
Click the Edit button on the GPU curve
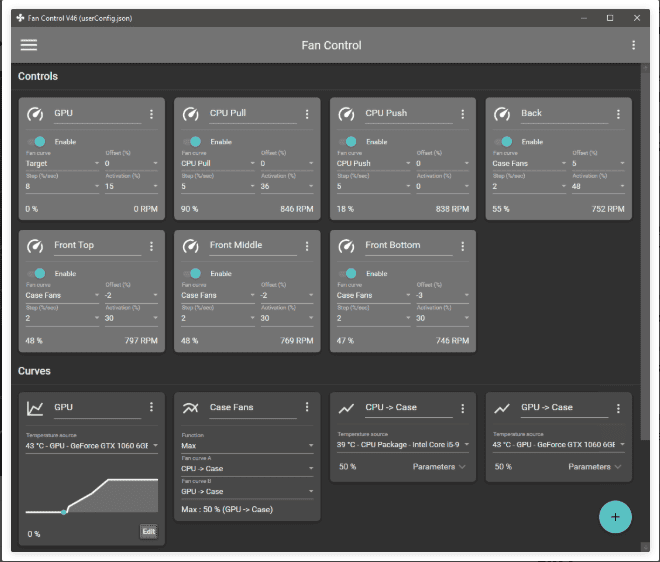[149, 532]
